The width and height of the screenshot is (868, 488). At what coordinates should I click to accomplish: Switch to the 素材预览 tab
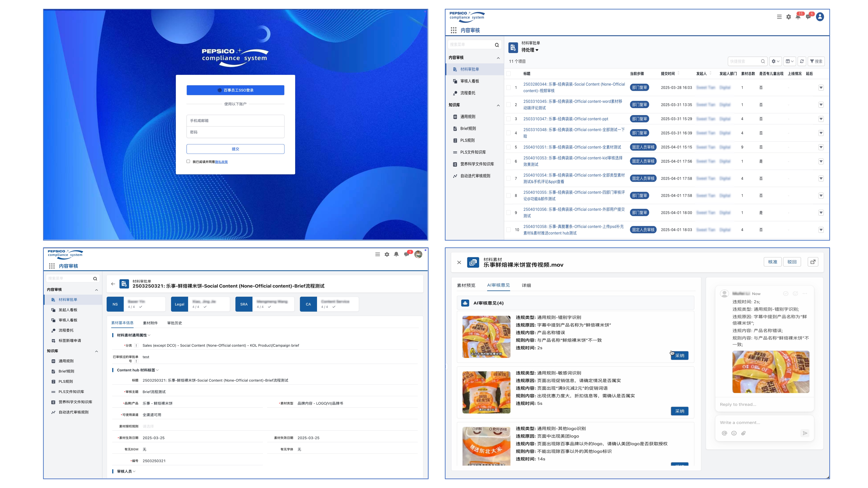(466, 285)
